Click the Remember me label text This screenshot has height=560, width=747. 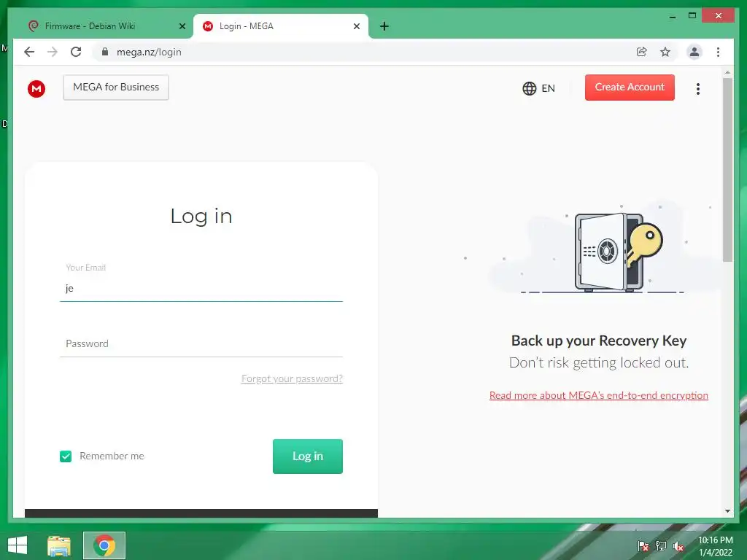click(112, 456)
